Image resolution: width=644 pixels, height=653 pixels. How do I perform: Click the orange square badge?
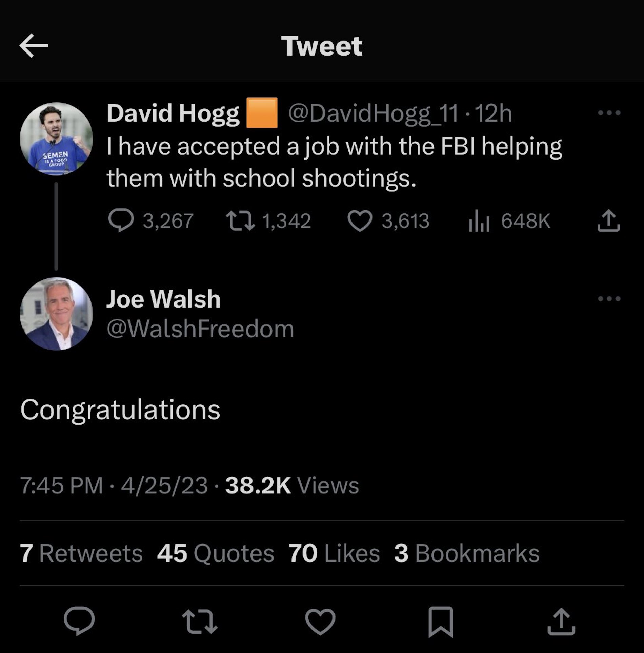[262, 113]
